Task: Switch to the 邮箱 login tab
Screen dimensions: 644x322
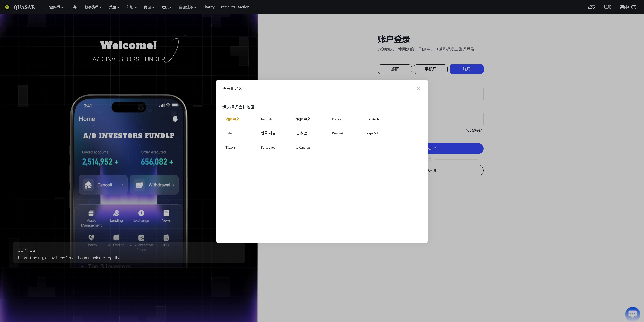Action: click(394, 69)
